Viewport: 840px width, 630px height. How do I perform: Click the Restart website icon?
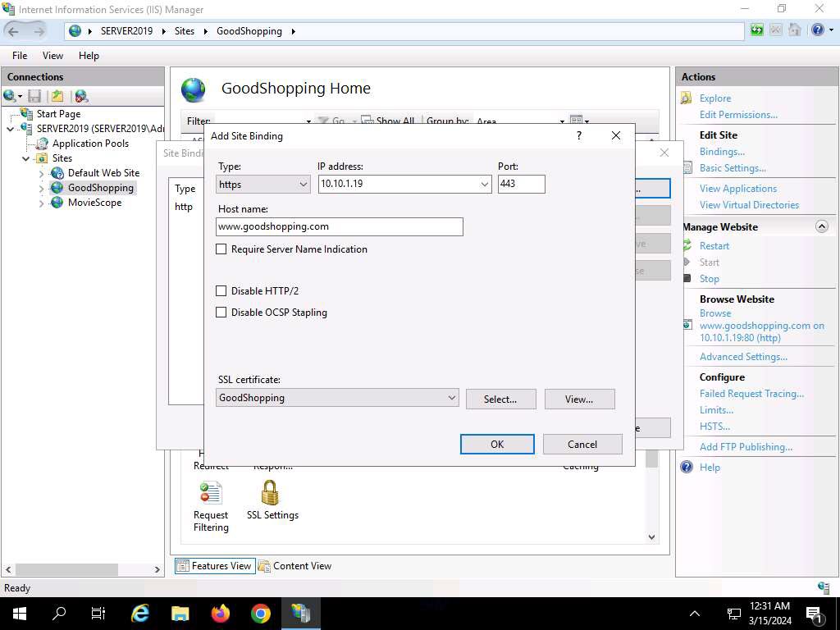[687, 246]
